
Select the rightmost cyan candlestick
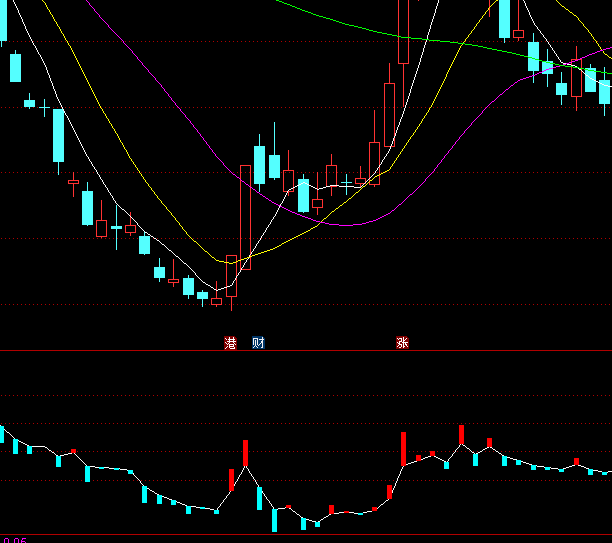click(604, 90)
